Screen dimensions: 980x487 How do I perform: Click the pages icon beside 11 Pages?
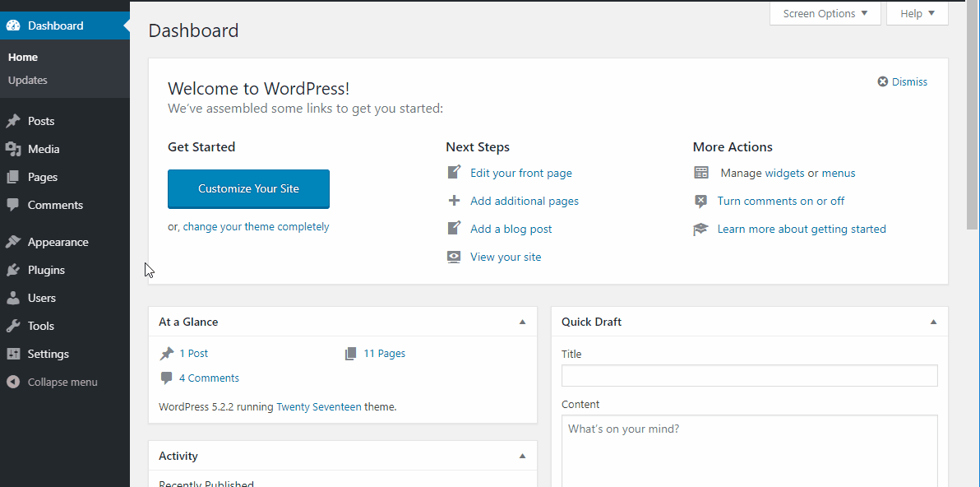[350, 354]
